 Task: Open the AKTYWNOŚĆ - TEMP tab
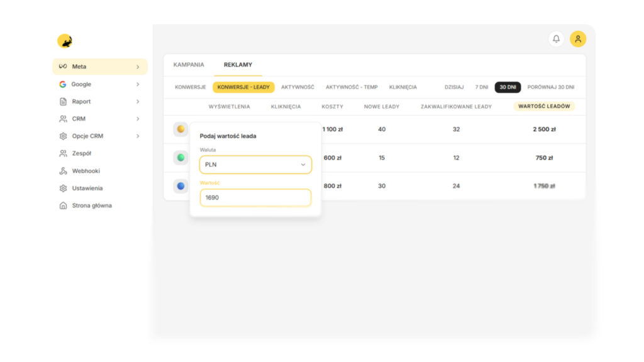352,87
